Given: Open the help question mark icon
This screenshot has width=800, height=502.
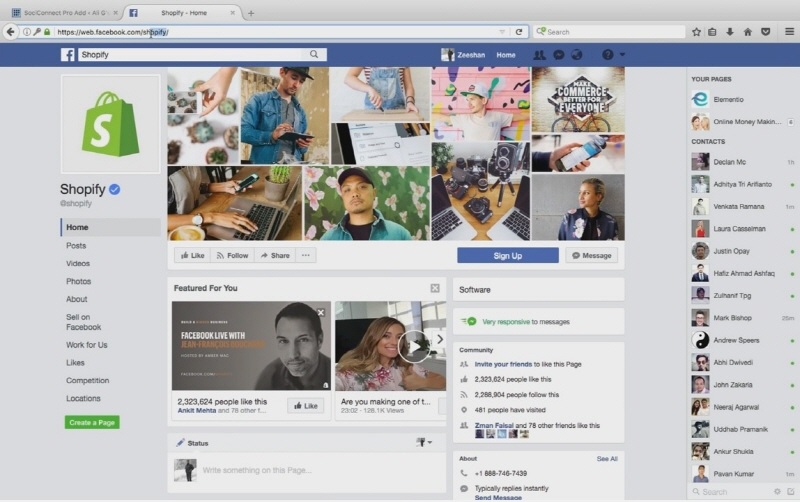Looking at the screenshot, I should click(607, 55).
